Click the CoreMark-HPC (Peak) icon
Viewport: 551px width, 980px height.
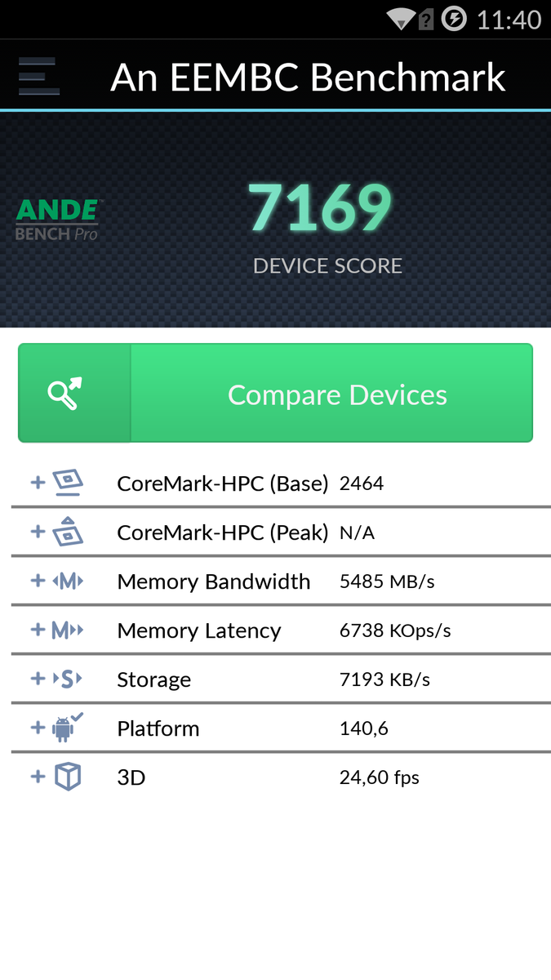pyautogui.click(x=68, y=532)
